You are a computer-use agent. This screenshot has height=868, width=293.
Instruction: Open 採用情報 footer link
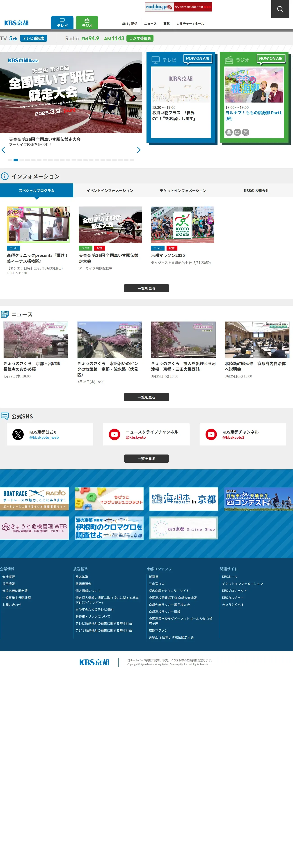point(9,584)
